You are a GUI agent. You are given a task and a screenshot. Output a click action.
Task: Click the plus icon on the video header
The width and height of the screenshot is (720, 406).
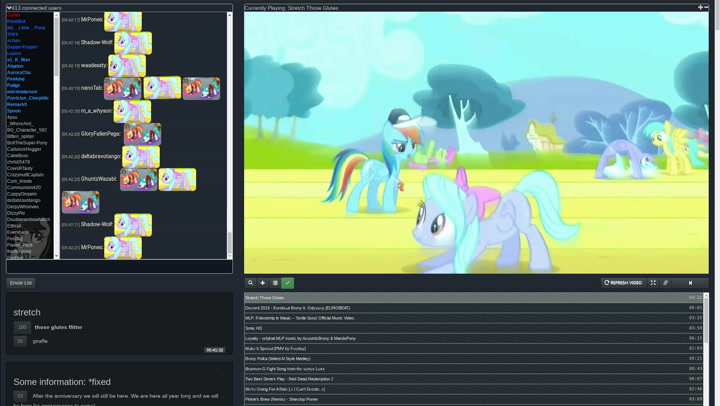700,7
